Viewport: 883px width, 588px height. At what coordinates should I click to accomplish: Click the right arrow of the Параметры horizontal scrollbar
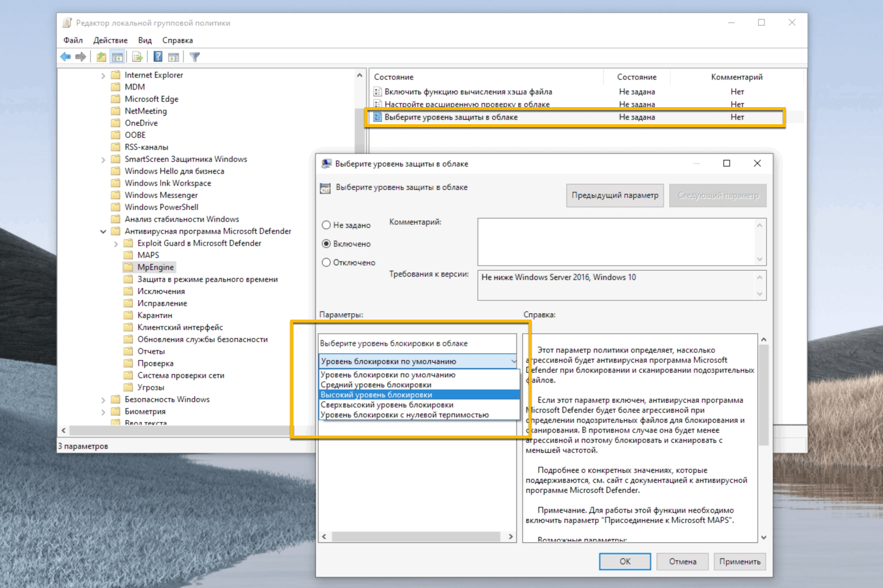[510, 537]
